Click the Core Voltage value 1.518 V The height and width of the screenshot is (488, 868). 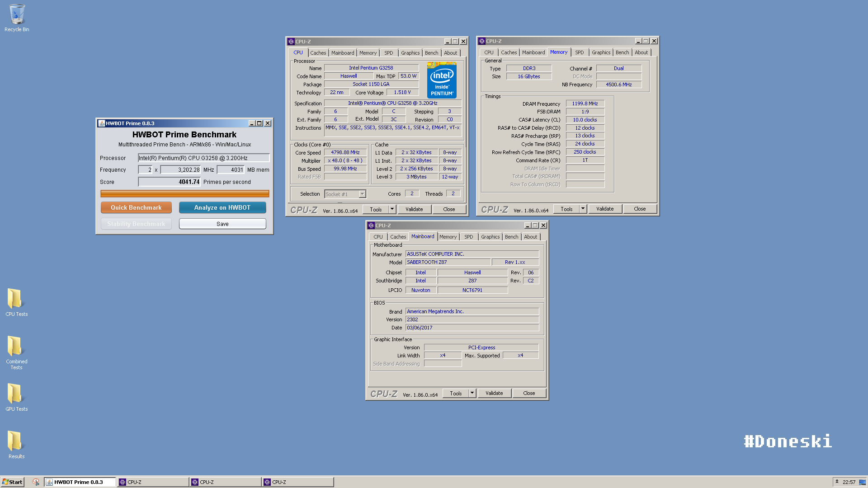[402, 92]
